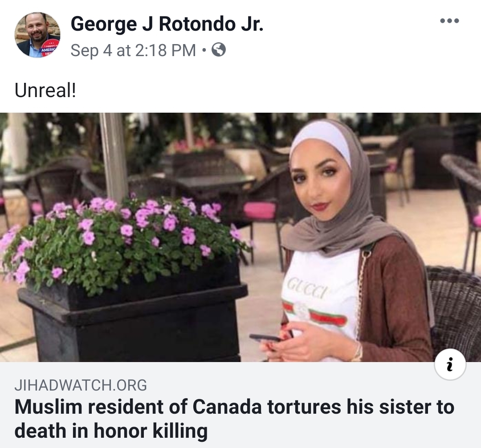
Task: Click the '2:18 PM' time text
Action: (x=165, y=50)
